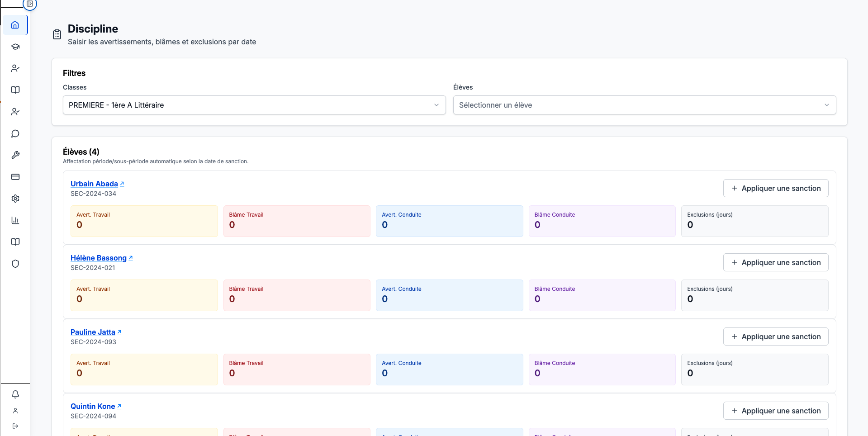Screen dimensions: 868x436
Task: Open the bar chart statistics icon
Action: pyautogui.click(x=15, y=220)
